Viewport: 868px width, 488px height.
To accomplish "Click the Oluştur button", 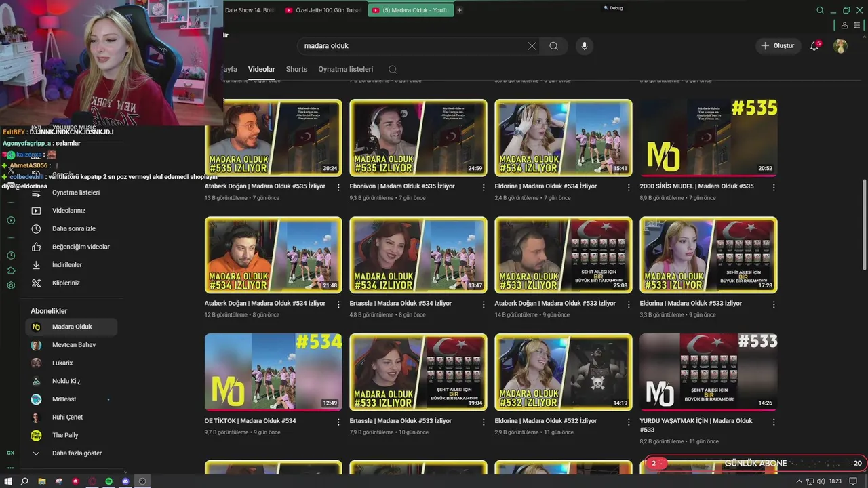I will (777, 46).
